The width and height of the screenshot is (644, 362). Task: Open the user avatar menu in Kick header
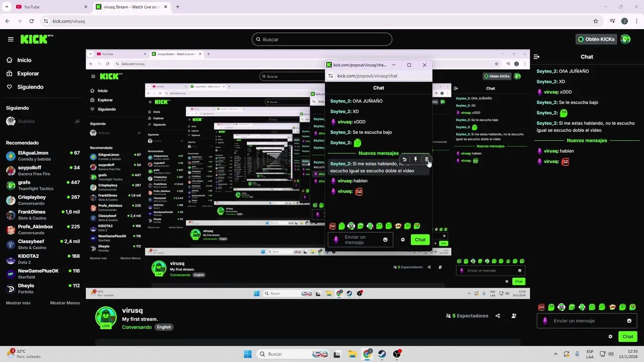(625, 39)
